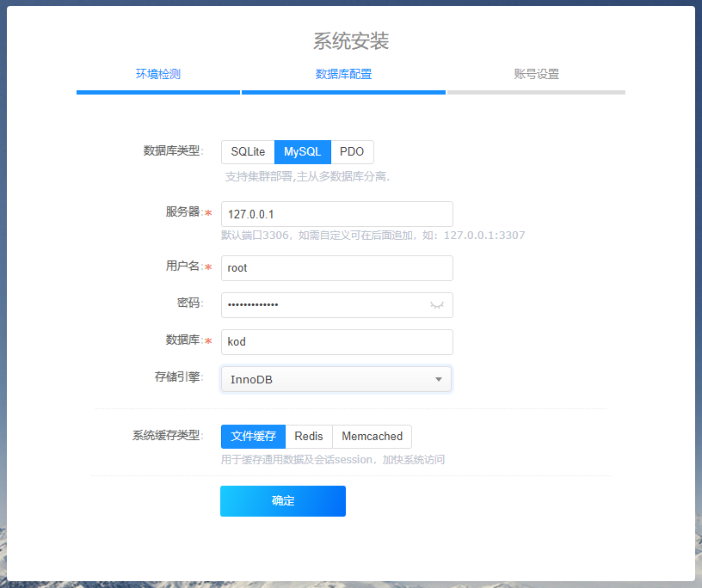The image size is (702, 588).
Task: Choose MySQL database type
Action: pyautogui.click(x=302, y=152)
